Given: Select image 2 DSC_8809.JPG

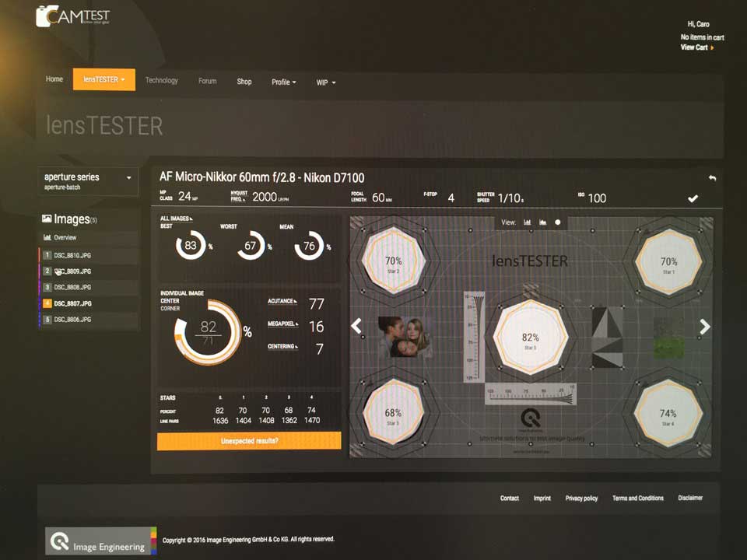Looking at the screenshot, I should tap(89, 271).
